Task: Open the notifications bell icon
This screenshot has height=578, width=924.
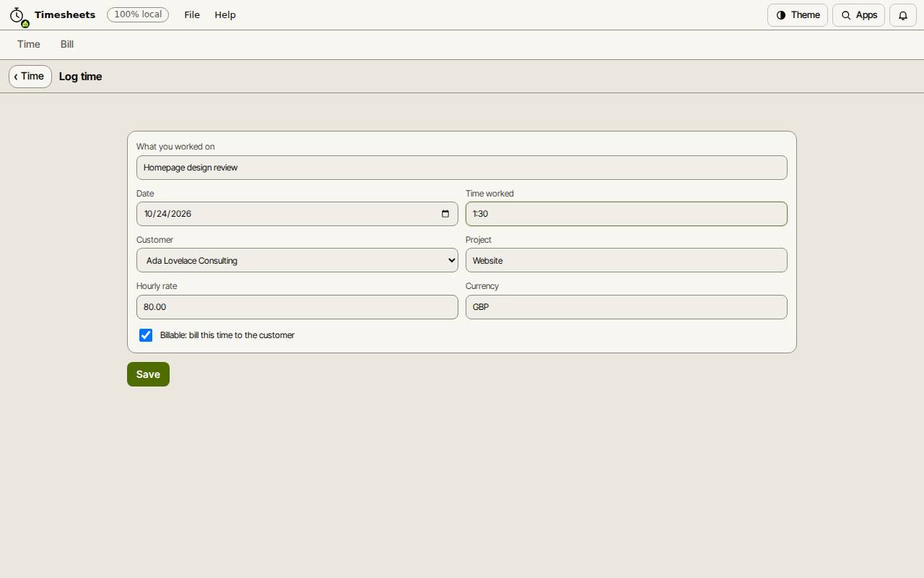Action: [903, 15]
